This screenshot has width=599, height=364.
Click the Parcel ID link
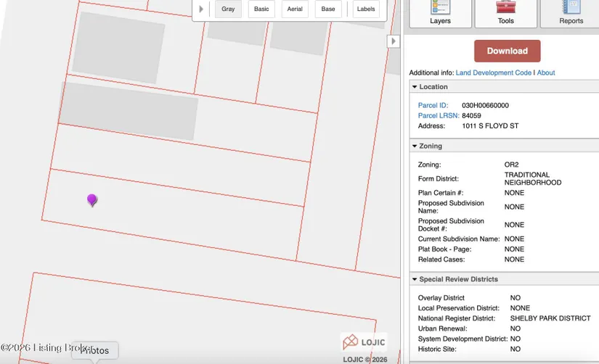point(433,105)
